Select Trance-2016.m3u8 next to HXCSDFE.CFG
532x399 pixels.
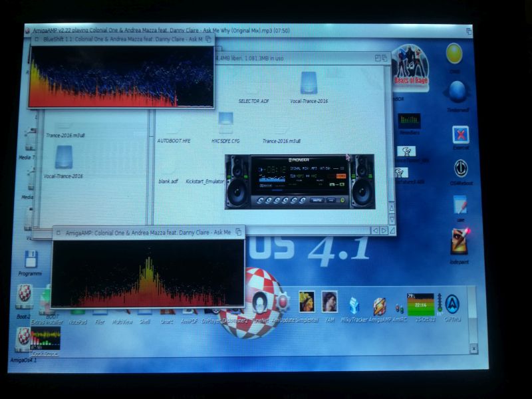pyautogui.click(x=281, y=141)
